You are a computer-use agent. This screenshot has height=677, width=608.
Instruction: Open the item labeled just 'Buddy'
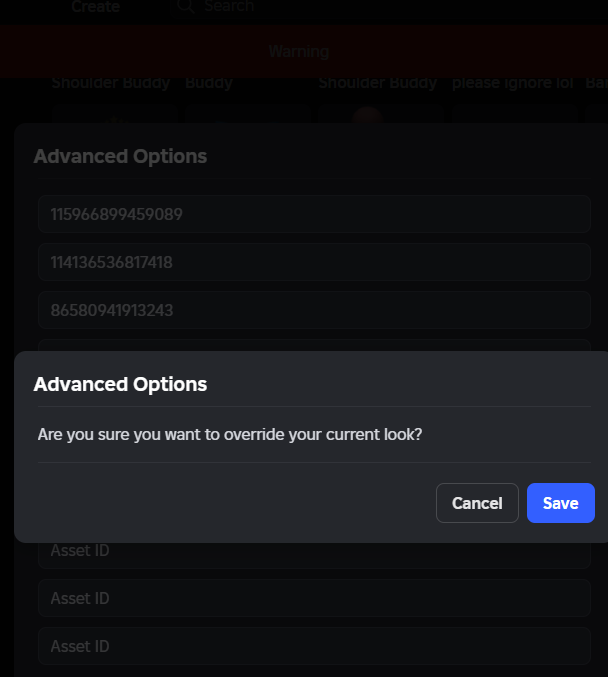(209, 83)
